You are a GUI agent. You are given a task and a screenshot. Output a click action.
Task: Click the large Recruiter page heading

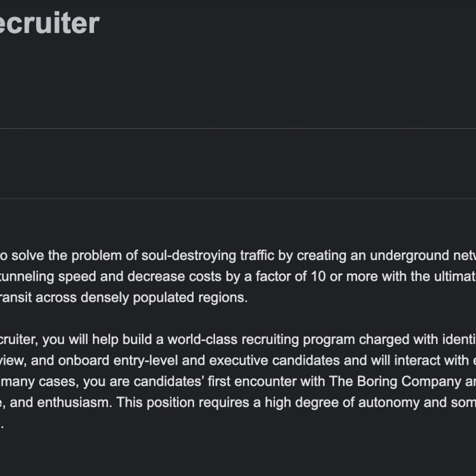49,23
